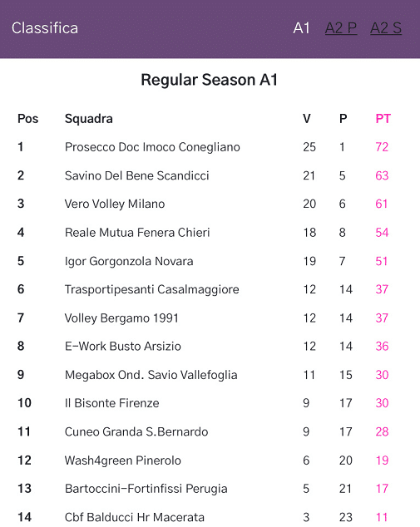Select Trasportipesanti Casalmaggiore team
Screen dimensions: 420x527
pyautogui.click(x=151, y=289)
